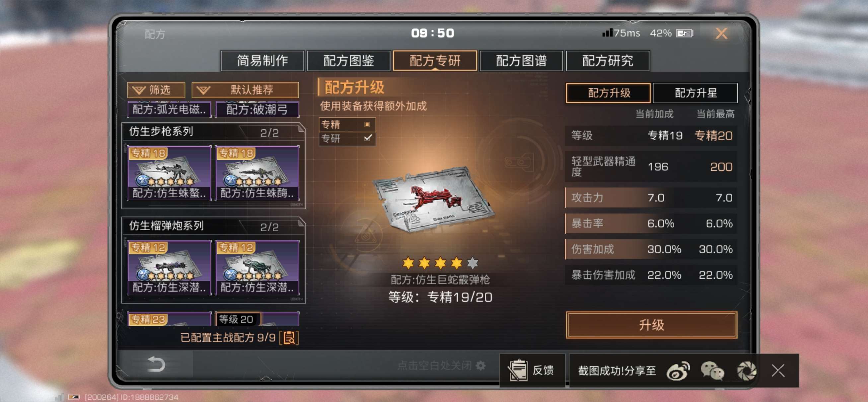Share screenshot to WeChat icon
The image size is (868, 402).
(x=712, y=371)
